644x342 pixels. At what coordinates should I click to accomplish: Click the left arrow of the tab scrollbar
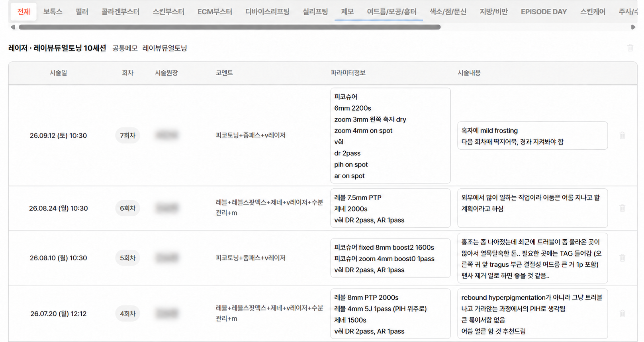13,27
